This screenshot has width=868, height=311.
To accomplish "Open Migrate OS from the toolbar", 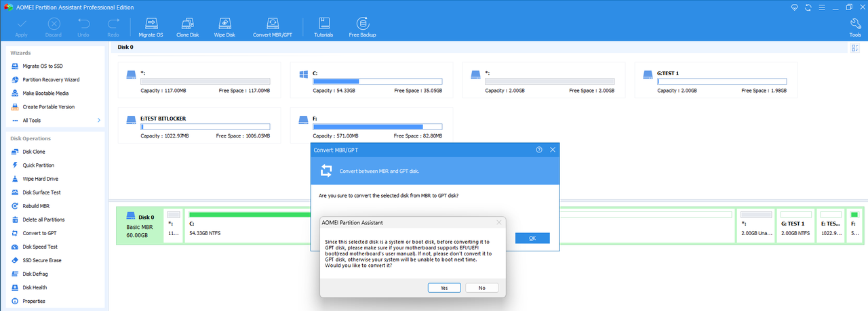I will (151, 27).
